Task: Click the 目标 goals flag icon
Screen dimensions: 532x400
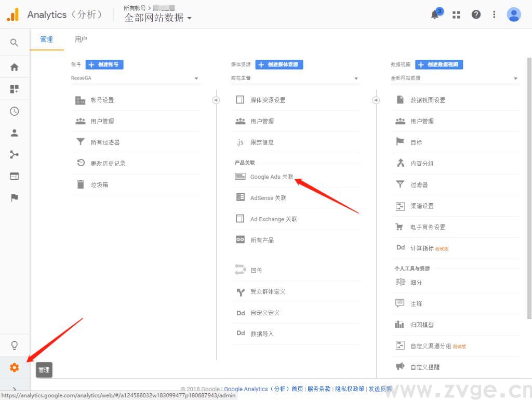Action: [x=400, y=142]
